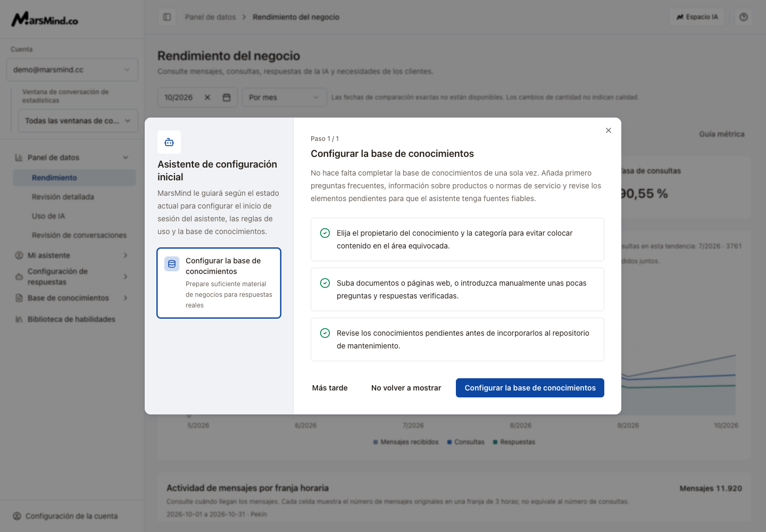Viewport: 766px width, 532px height.
Task: Click the MarsMind.co logo
Action: (45, 19)
